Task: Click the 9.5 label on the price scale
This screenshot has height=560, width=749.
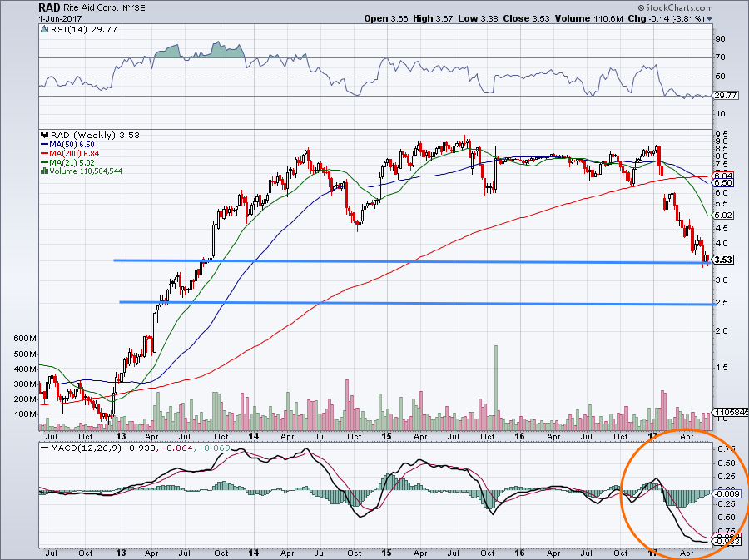Action: pyautogui.click(x=722, y=135)
